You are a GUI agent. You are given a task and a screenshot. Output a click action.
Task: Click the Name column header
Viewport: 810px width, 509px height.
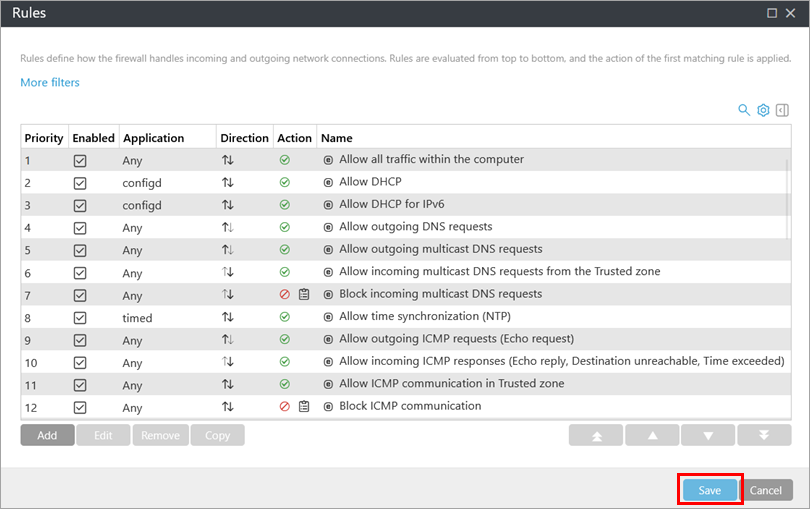tap(337, 138)
